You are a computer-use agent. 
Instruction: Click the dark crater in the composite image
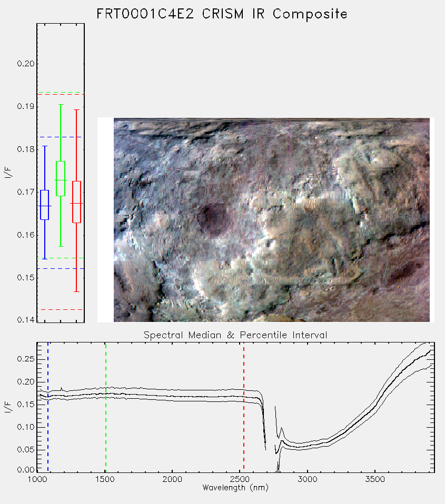212,218
